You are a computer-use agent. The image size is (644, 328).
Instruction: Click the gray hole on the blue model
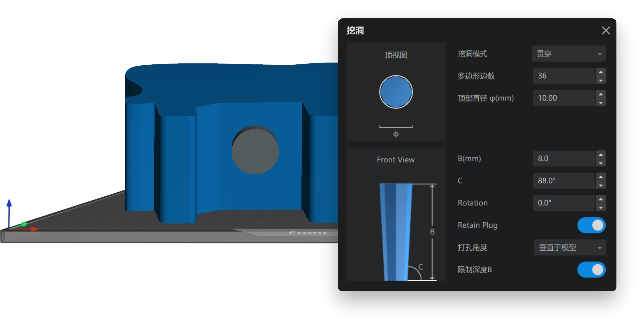[x=255, y=150]
